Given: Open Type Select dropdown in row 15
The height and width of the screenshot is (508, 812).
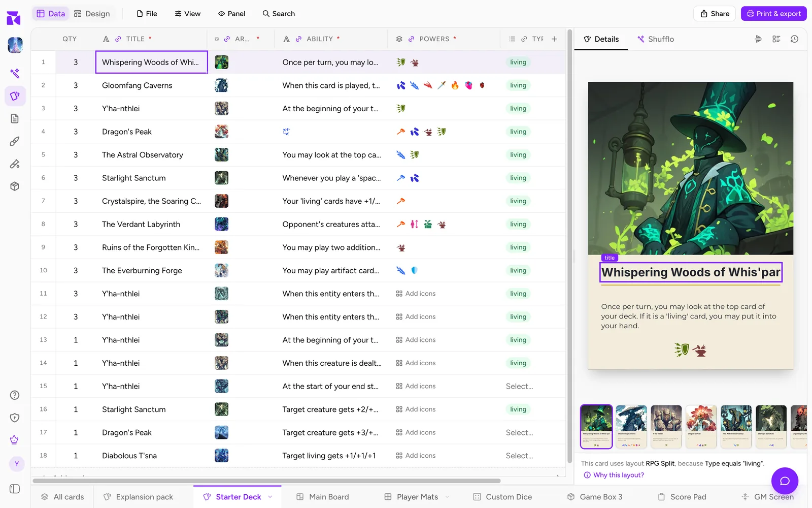Looking at the screenshot, I should pos(519,386).
